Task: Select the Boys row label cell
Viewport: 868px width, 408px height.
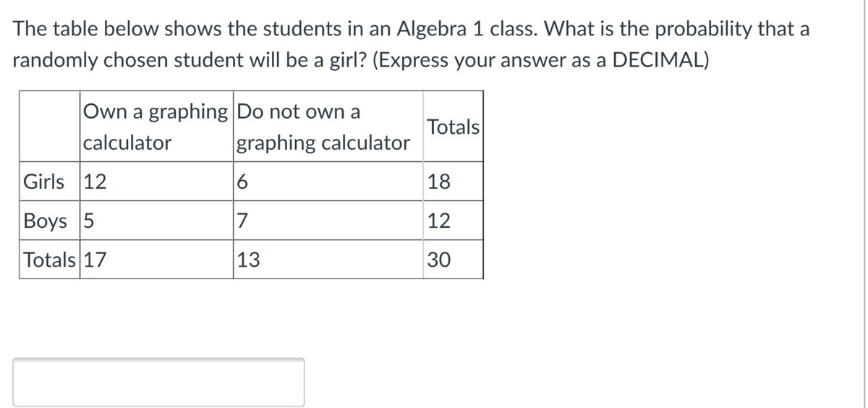Action: (x=50, y=221)
